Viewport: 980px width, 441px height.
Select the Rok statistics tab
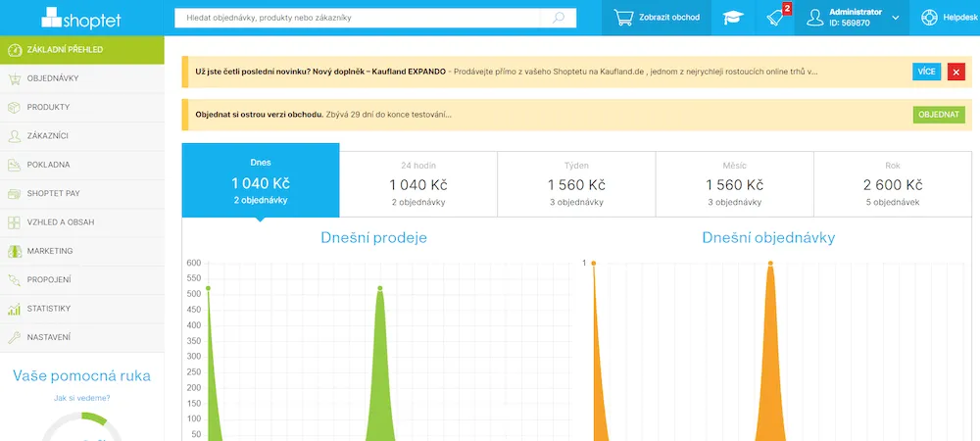(x=893, y=184)
